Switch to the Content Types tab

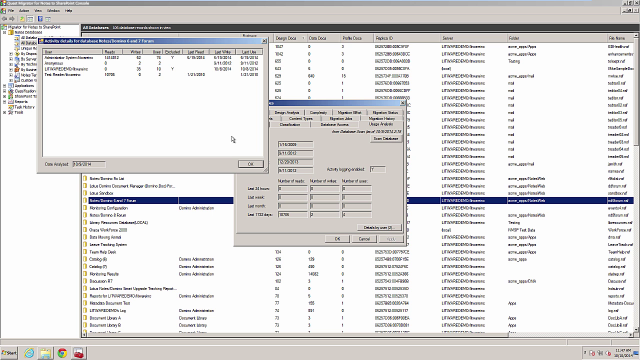click(300, 118)
